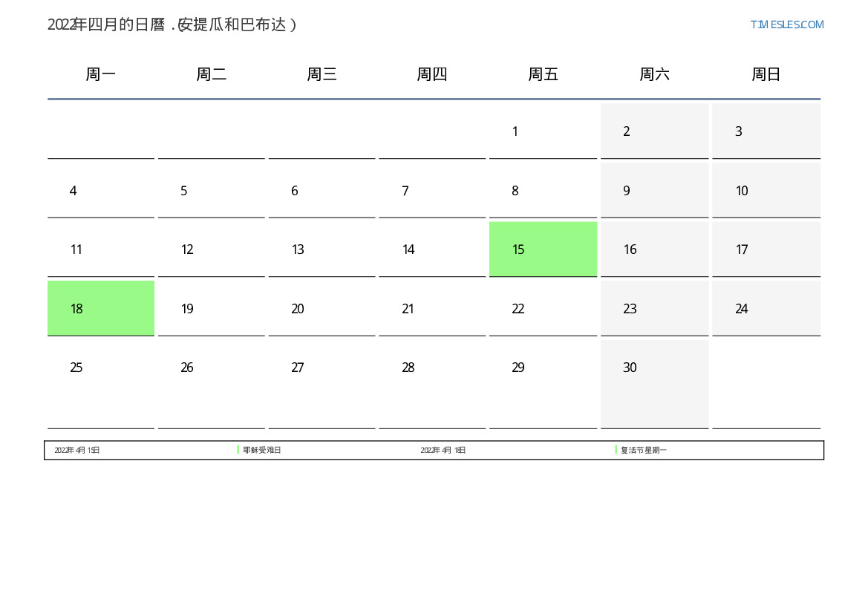Viewport: 868px width, 614px height.
Task: Pick day 16 cell
Action: click(654, 249)
